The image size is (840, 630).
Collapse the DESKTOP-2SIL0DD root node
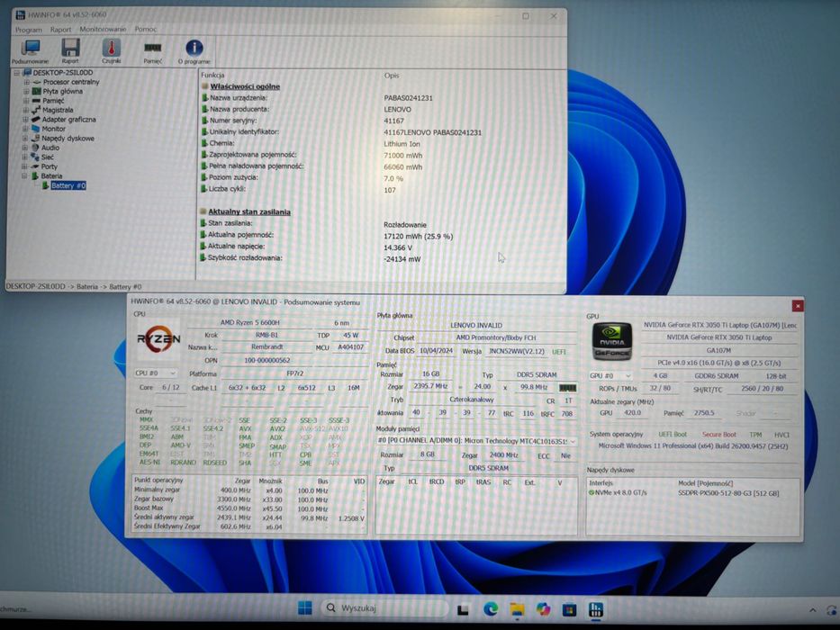(x=16, y=72)
